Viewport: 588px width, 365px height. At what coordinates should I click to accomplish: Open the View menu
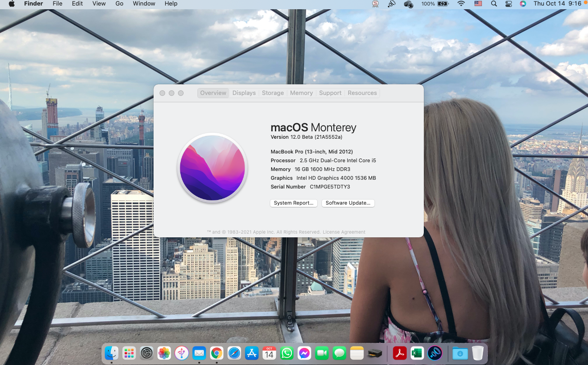(99, 4)
